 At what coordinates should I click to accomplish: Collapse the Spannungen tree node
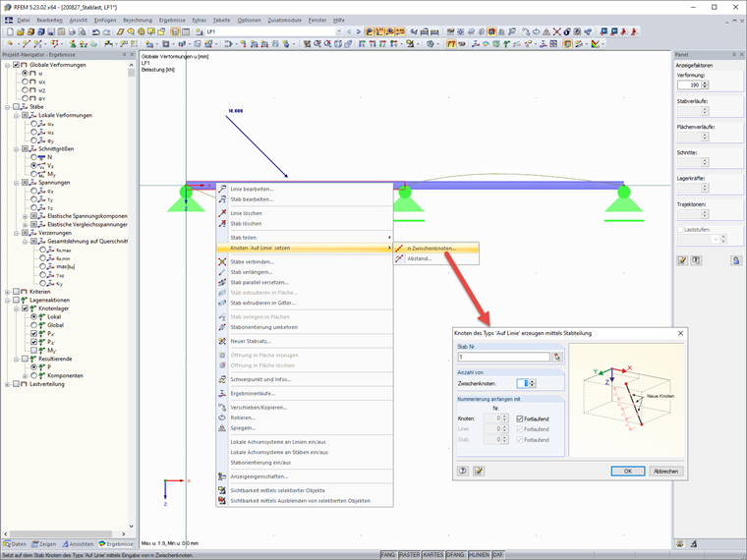(16, 183)
